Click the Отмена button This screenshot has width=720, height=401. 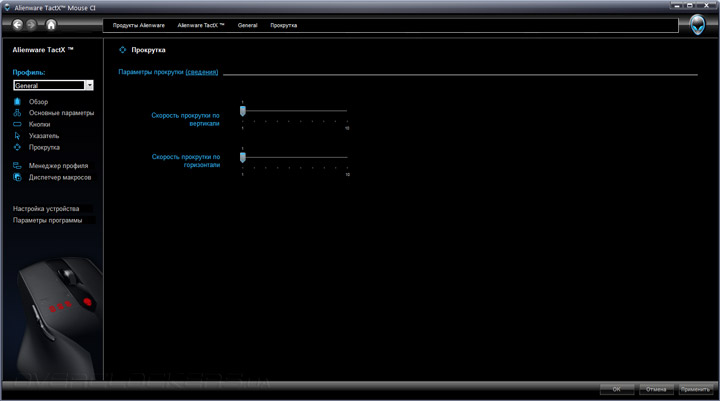(x=656, y=389)
